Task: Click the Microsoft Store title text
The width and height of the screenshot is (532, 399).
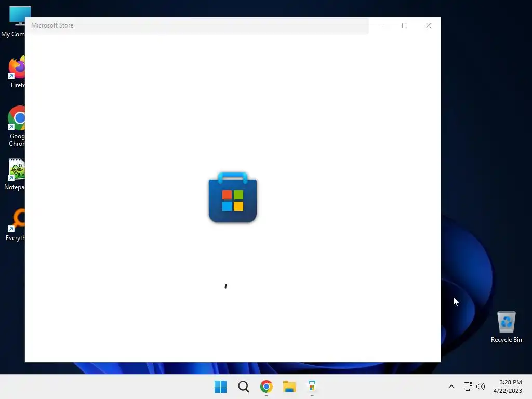Action: [52, 25]
